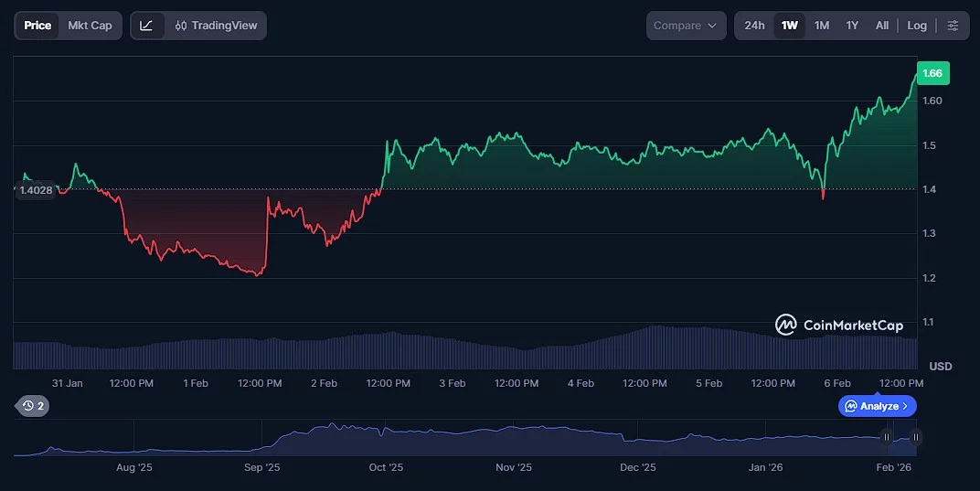Click the green 1.66 current price tag
The height and width of the screenshot is (491, 980).
coord(932,73)
